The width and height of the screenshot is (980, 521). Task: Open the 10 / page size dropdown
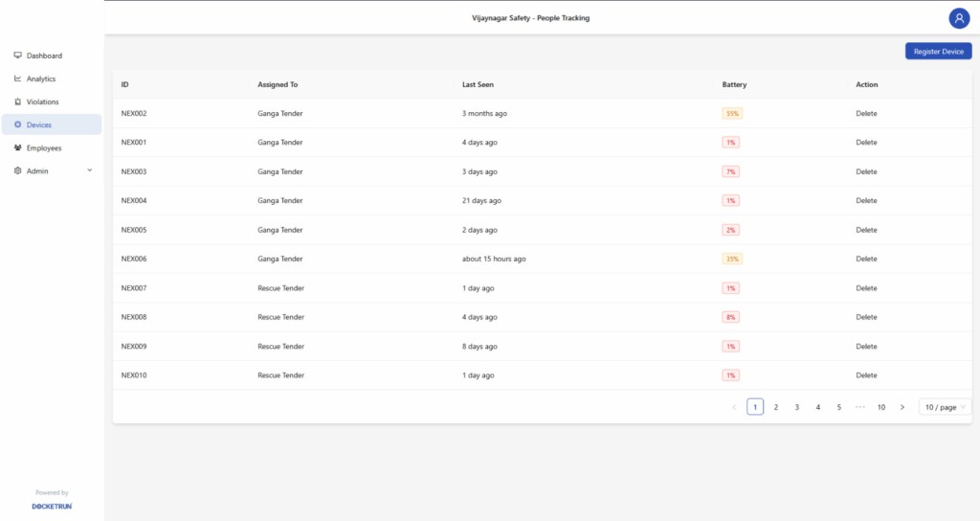(x=945, y=407)
